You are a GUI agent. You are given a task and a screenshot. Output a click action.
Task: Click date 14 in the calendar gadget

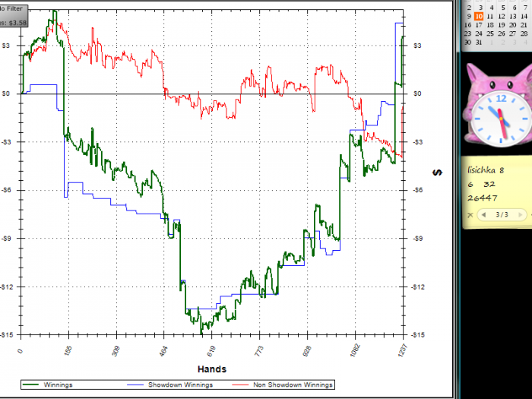pos(524,16)
